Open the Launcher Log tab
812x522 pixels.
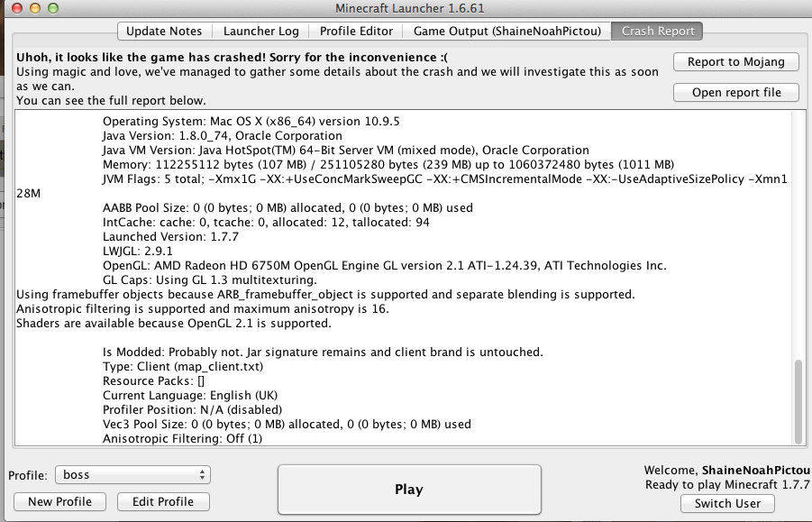point(261,31)
